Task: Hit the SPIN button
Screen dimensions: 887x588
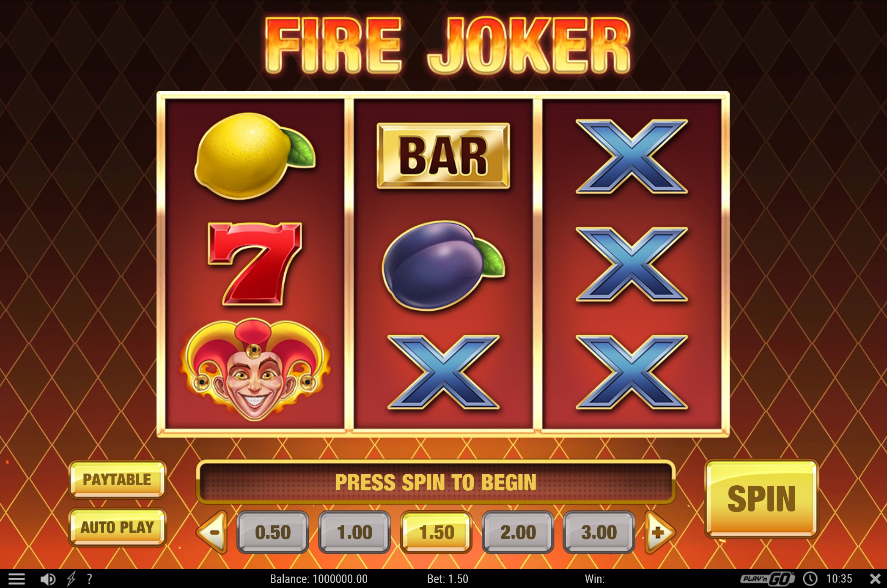Action: coord(761,499)
